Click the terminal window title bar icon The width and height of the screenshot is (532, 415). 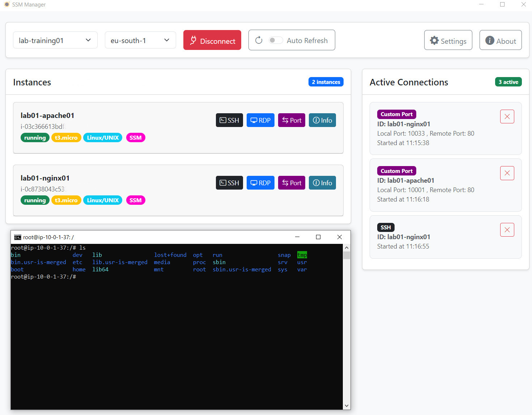click(x=17, y=237)
